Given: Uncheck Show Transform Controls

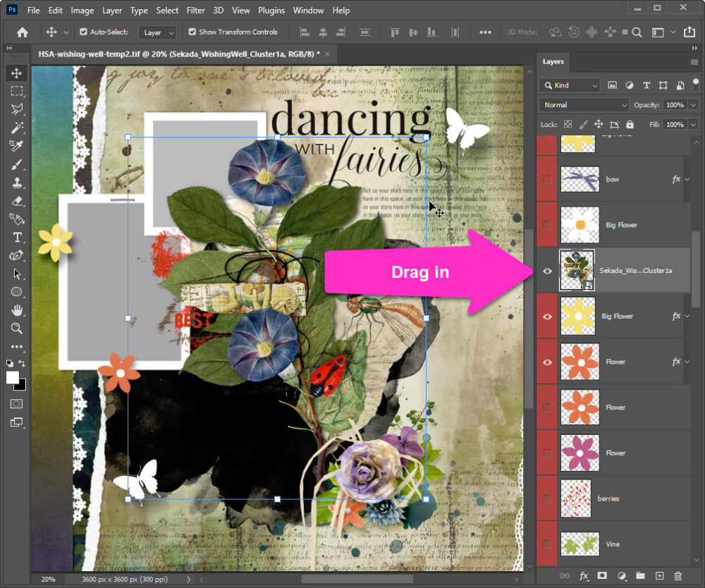Looking at the screenshot, I should point(192,32).
